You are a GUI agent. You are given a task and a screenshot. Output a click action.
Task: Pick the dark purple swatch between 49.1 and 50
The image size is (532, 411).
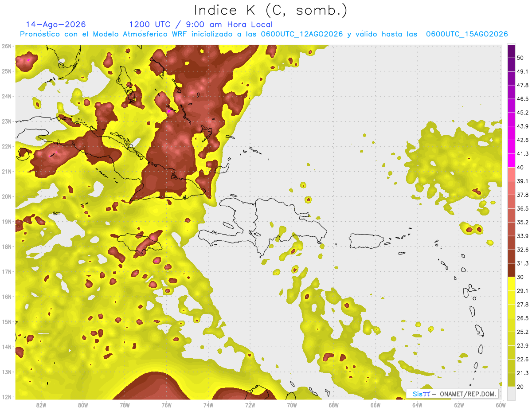point(511,65)
